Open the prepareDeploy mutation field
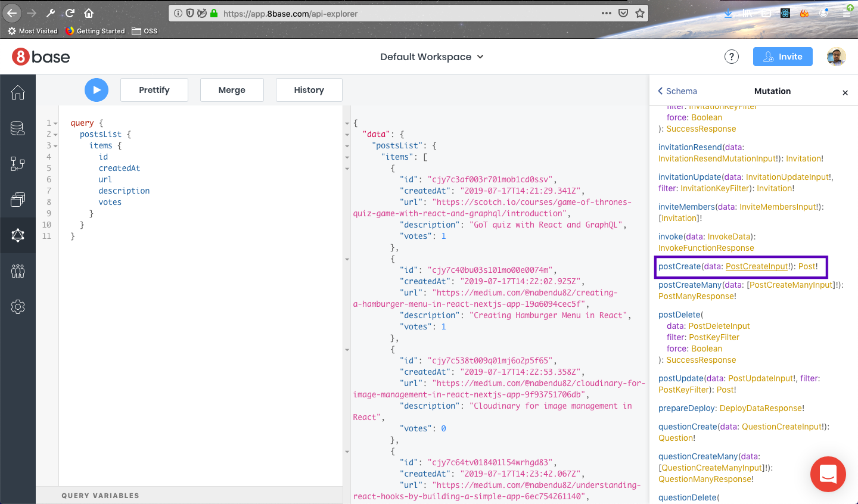Image resolution: width=858 pixels, height=504 pixels. click(687, 408)
